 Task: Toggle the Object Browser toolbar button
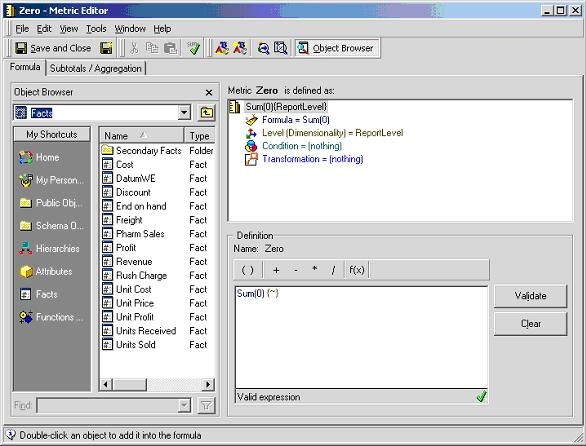337,48
